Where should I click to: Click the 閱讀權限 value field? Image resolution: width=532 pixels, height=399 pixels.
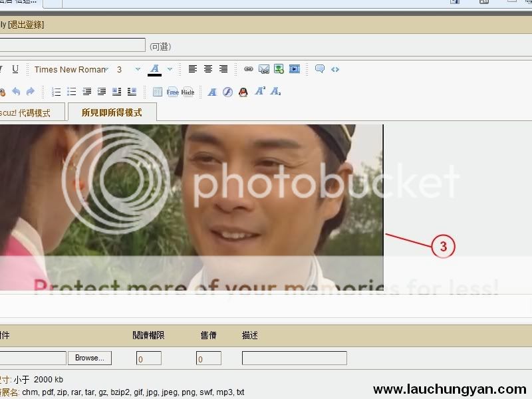148,358
